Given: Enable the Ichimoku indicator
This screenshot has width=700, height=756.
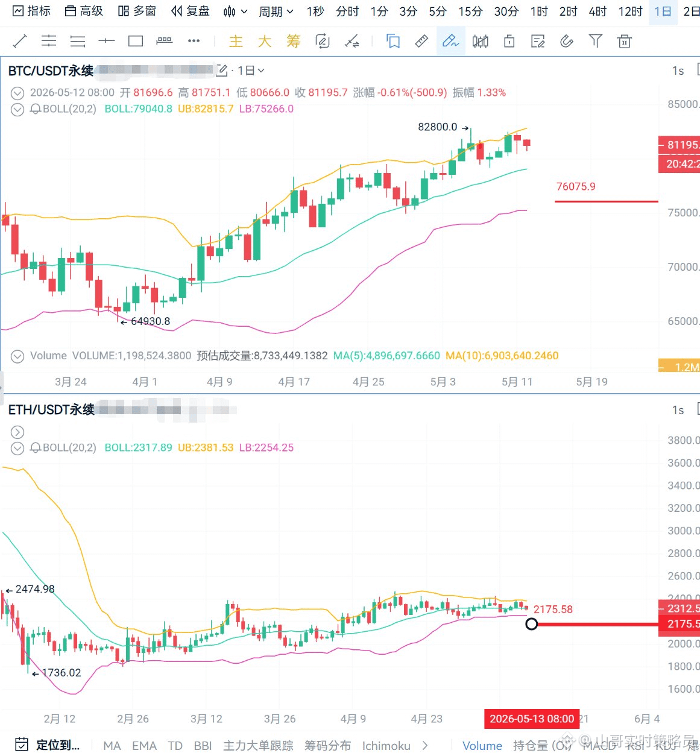Looking at the screenshot, I should point(386,746).
